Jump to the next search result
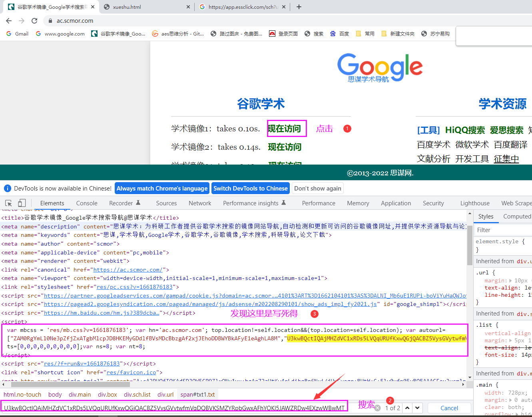Viewport: 532px width, 417px height. pos(417,408)
